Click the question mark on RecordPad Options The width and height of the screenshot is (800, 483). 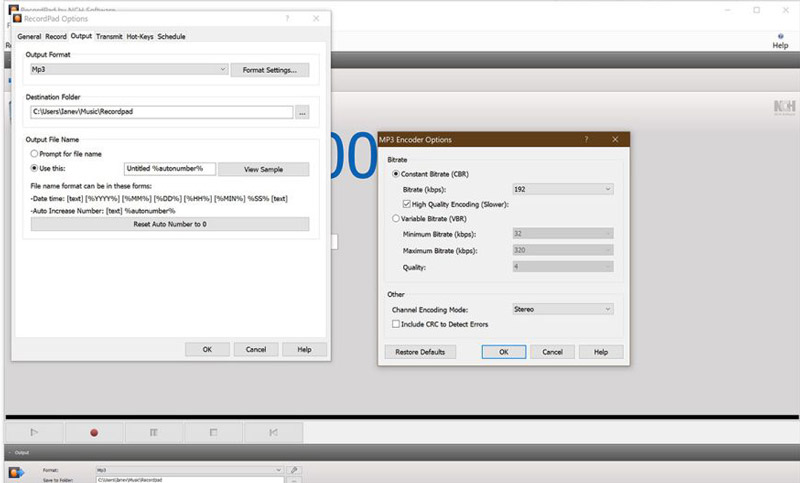[287, 18]
